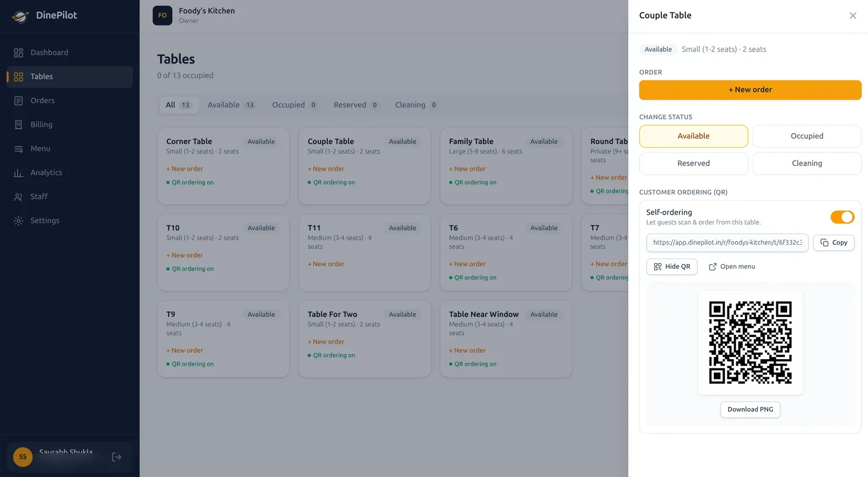This screenshot has width=868, height=477.
Task: Start new order on Couple Table card
Action: tap(326, 169)
